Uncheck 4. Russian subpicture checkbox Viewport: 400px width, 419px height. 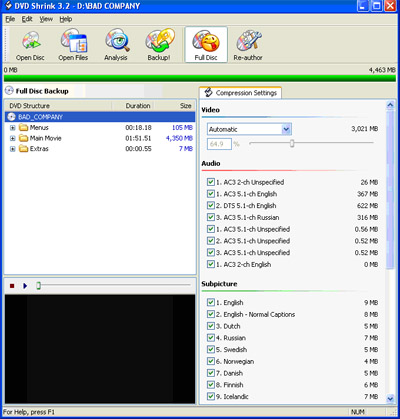pos(210,338)
